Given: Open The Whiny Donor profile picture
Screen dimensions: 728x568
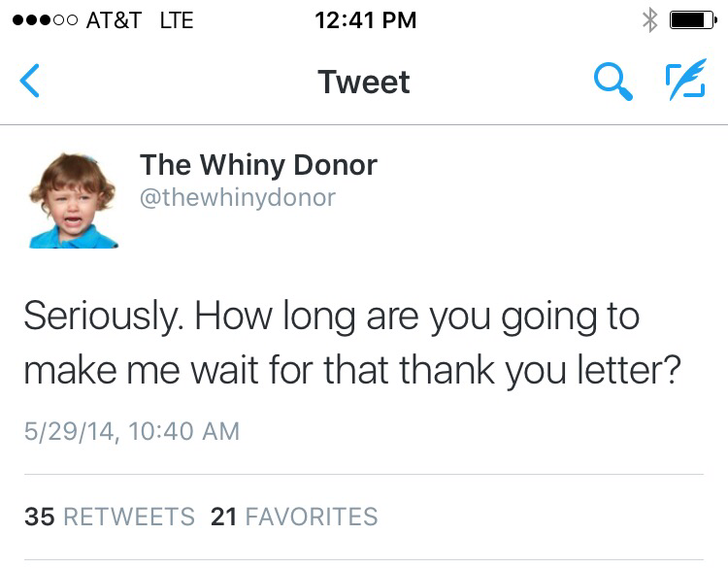Looking at the screenshot, I should tap(74, 199).
